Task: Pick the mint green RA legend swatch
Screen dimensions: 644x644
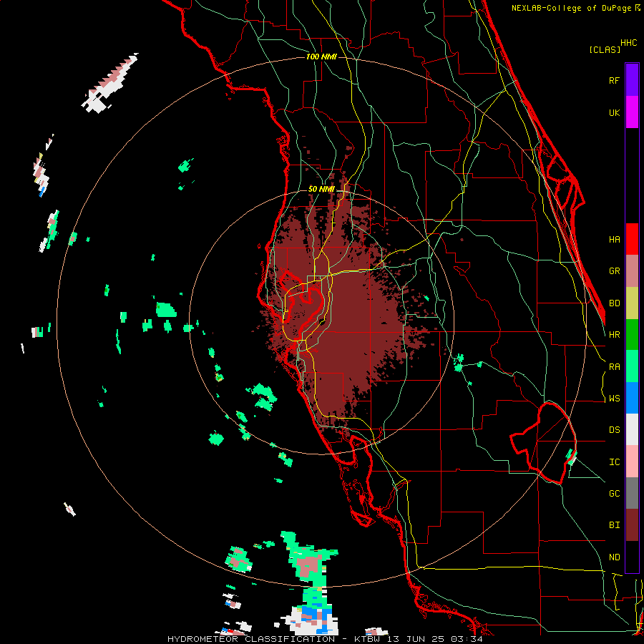Action: 632,366
